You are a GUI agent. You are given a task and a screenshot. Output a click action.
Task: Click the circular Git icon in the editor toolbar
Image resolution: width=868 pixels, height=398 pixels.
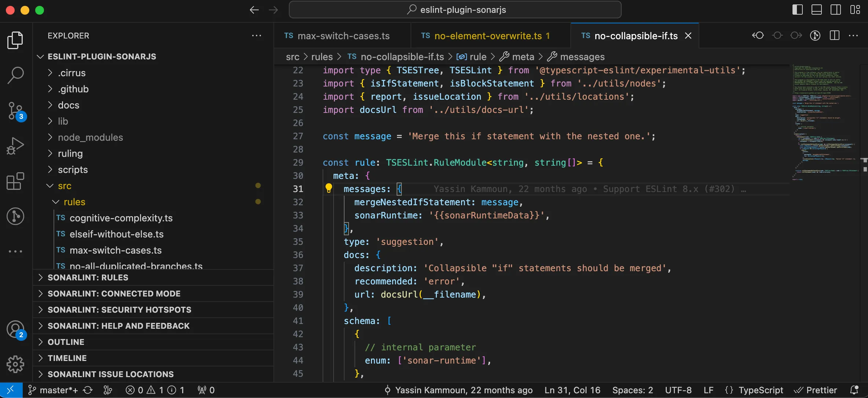coord(815,36)
